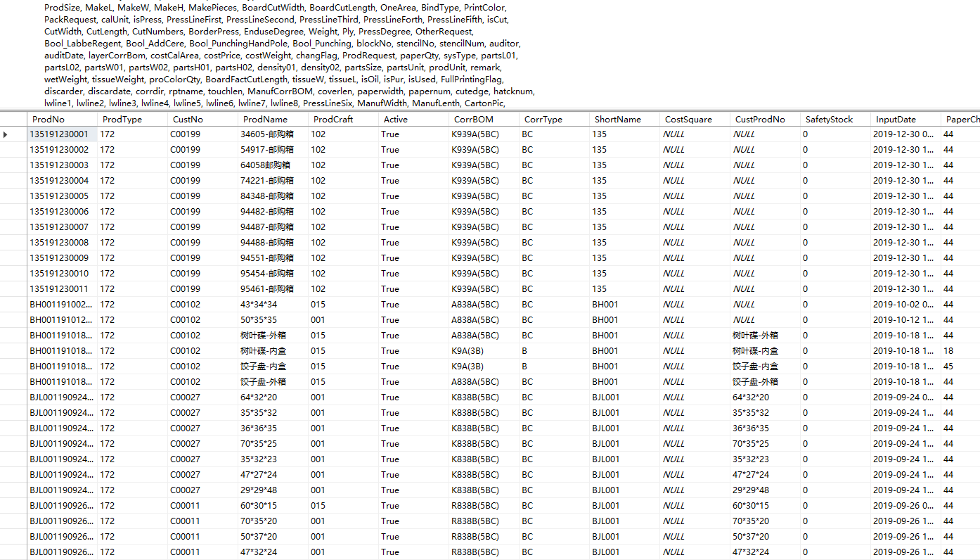Click 36*36*35 in ProdName column

pyautogui.click(x=273, y=428)
